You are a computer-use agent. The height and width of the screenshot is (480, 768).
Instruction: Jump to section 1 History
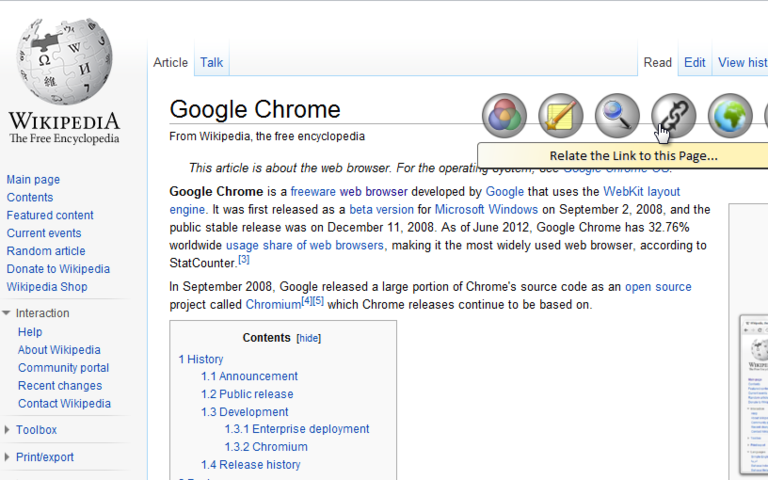pyautogui.click(x=200, y=359)
